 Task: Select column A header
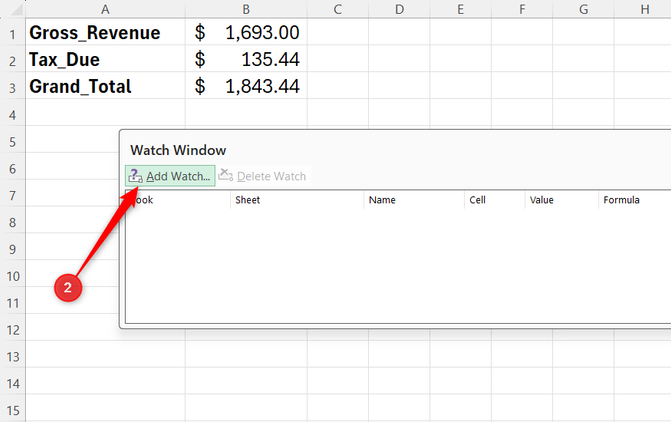click(105, 9)
